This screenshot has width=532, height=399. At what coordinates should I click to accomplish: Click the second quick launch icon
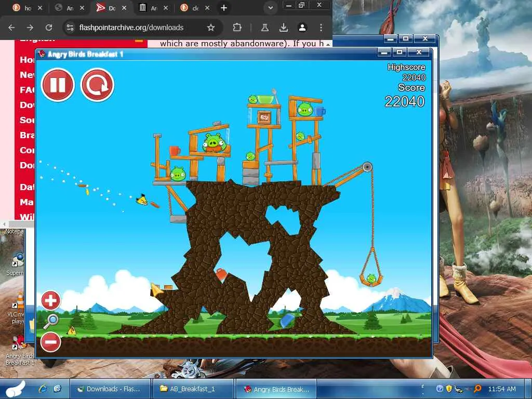coord(57,389)
